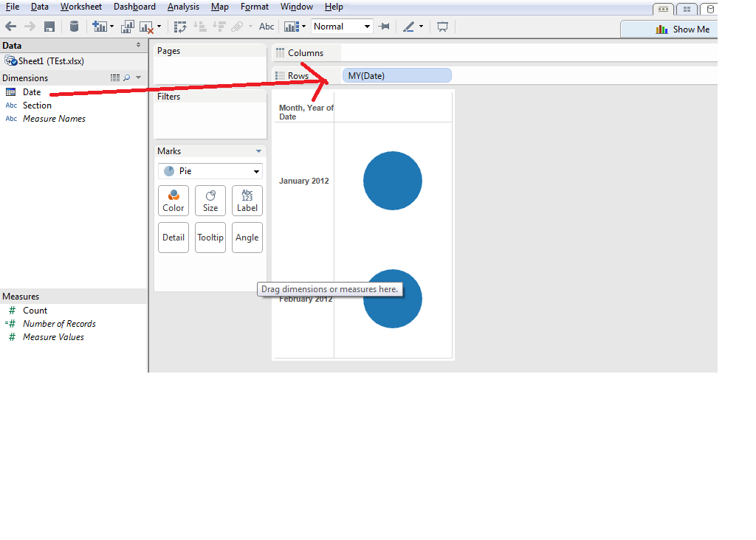Open the Analysis menu
Screen dimensions: 756x540
pos(182,7)
